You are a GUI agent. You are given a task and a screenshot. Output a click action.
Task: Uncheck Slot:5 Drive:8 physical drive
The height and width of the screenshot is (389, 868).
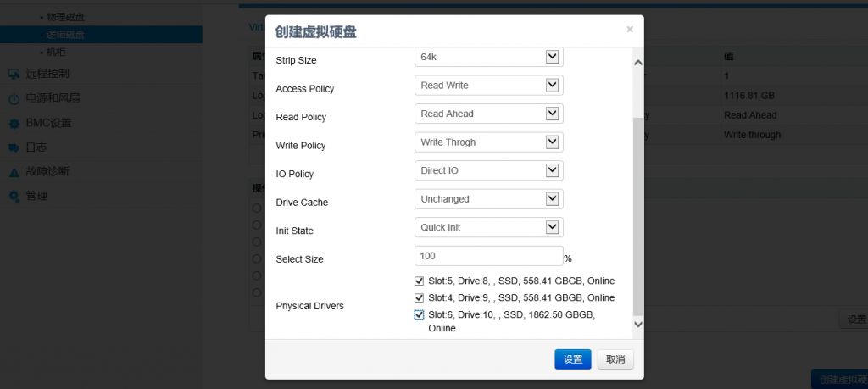[x=419, y=281]
